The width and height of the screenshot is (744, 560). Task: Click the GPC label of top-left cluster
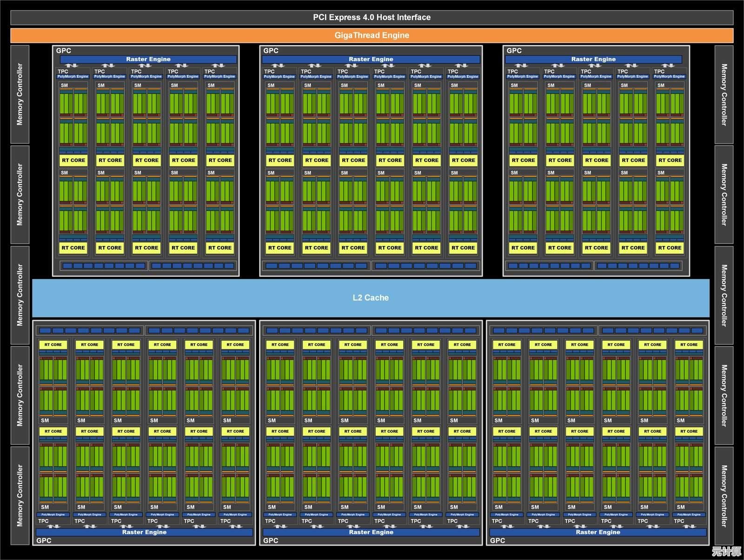pos(63,51)
